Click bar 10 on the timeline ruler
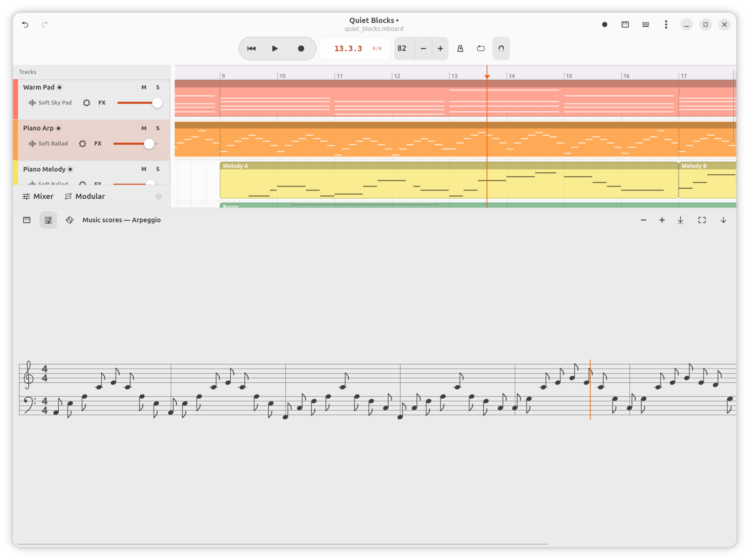 [x=282, y=76]
